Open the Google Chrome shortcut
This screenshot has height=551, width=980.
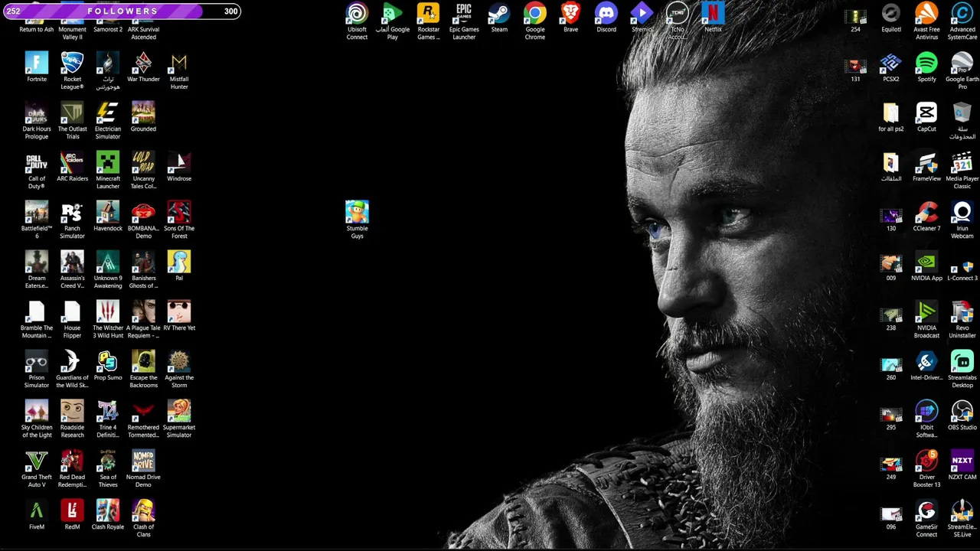coord(535,13)
